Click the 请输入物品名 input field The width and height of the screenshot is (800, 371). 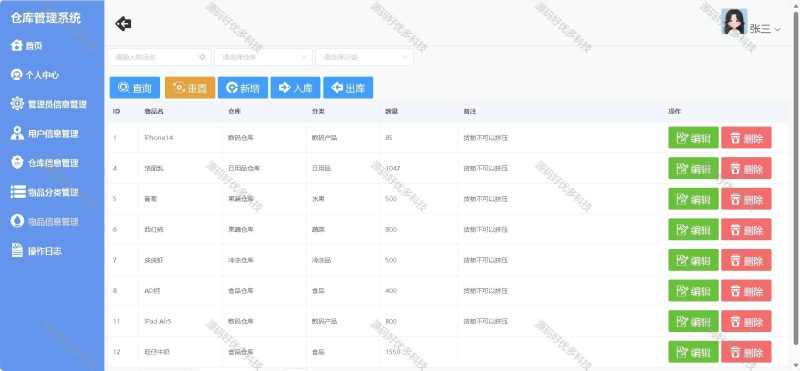pos(159,57)
